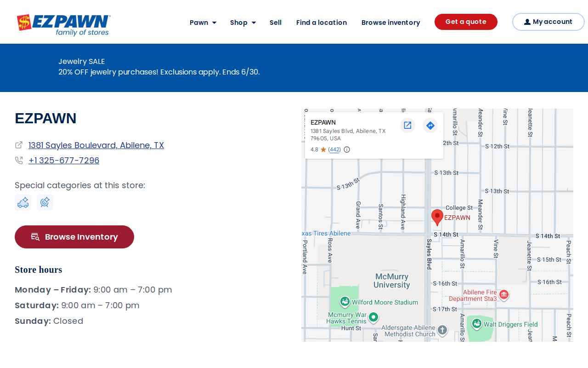Click the Abilene Fire Department map marker
This screenshot has width=588, height=368.
[503, 294]
